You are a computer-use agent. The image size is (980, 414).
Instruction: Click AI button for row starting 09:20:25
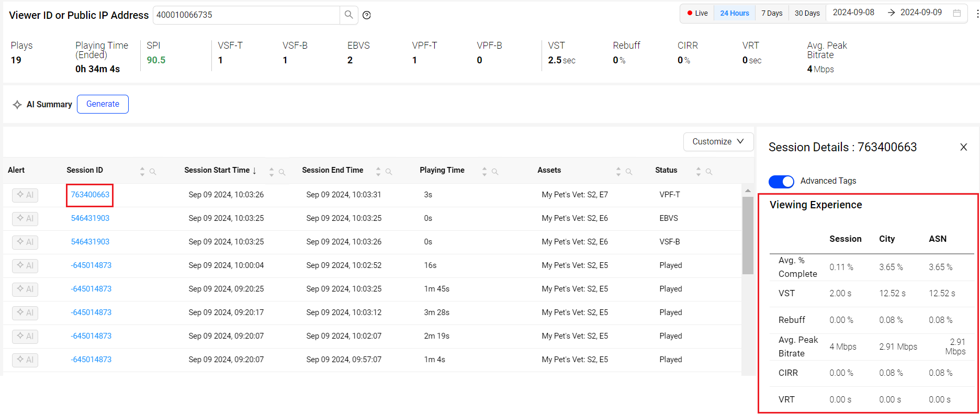[x=25, y=289]
